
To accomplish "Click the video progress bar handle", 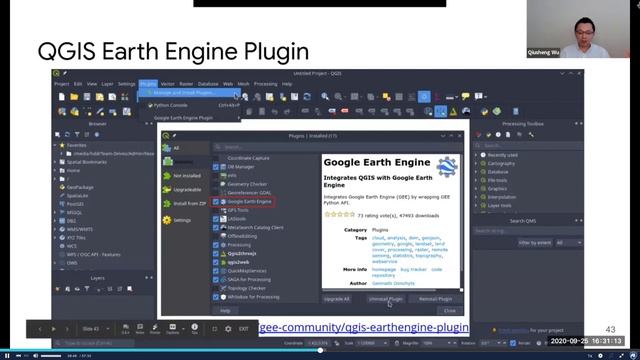I will [320, 350].
